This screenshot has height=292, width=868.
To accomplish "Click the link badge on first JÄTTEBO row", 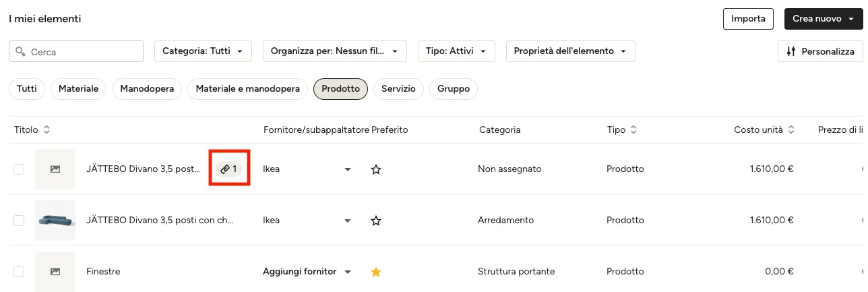I will (x=229, y=169).
